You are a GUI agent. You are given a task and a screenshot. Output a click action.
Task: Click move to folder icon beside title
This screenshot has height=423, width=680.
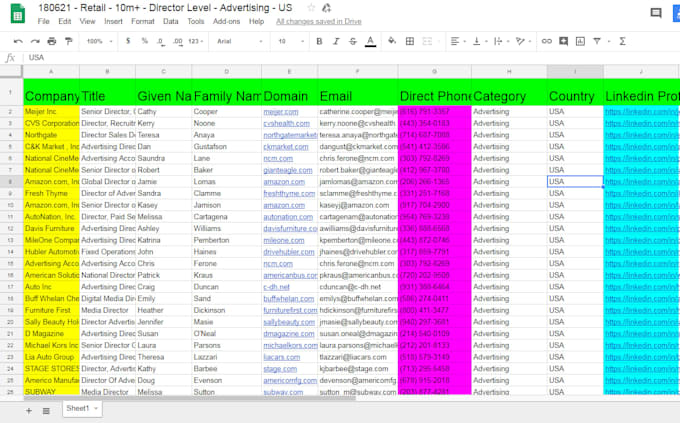[327, 8]
